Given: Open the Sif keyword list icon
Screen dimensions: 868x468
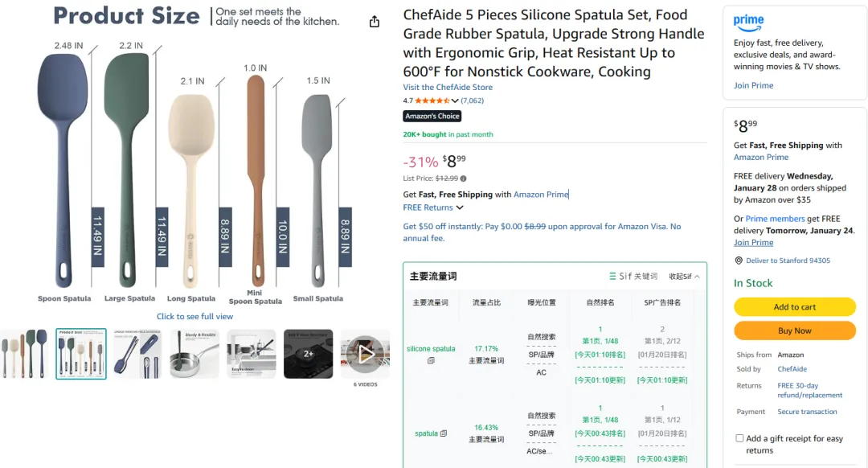Looking at the screenshot, I should pos(613,277).
